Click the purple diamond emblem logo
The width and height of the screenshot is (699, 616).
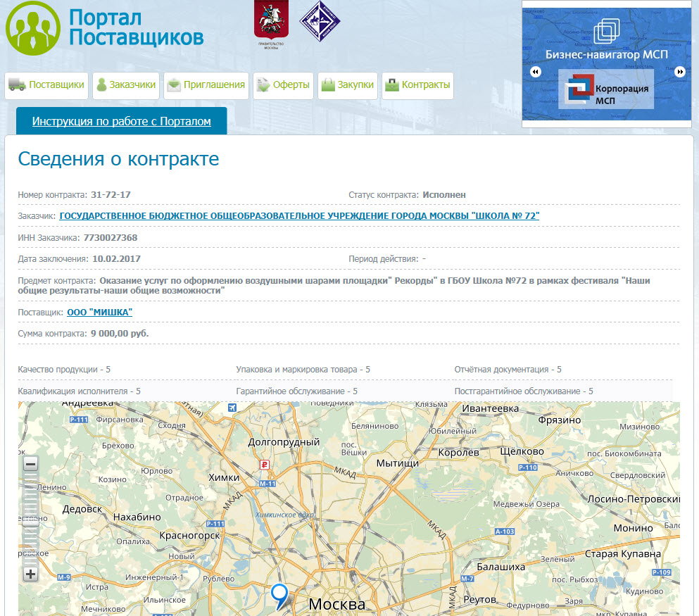point(315,22)
